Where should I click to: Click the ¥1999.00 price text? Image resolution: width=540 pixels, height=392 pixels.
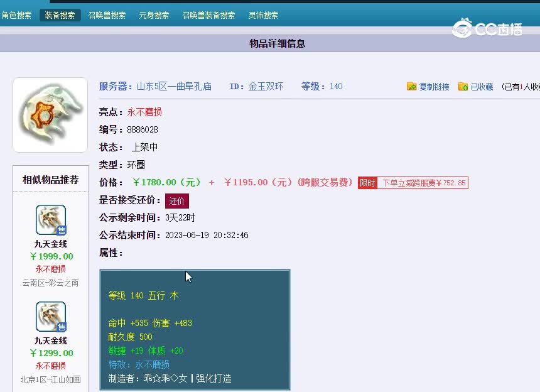click(x=51, y=256)
